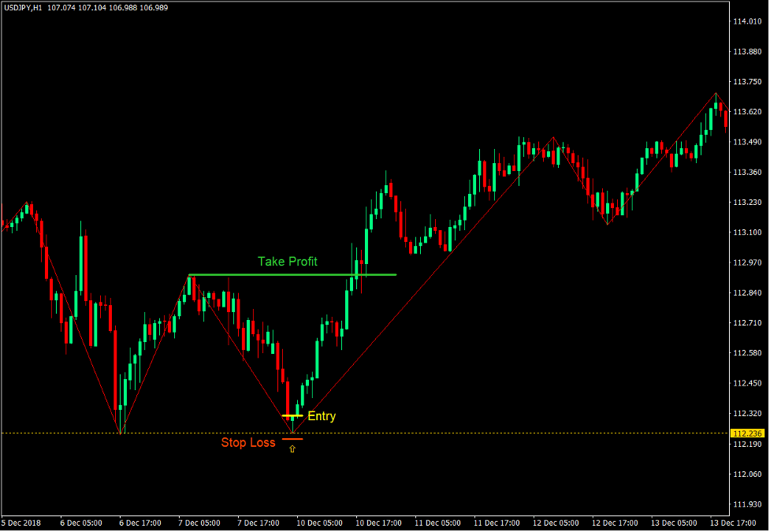Image resolution: width=770 pixels, height=532 pixels.
Task: Select the yellow Entry horizontal line marker
Action: (x=292, y=415)
